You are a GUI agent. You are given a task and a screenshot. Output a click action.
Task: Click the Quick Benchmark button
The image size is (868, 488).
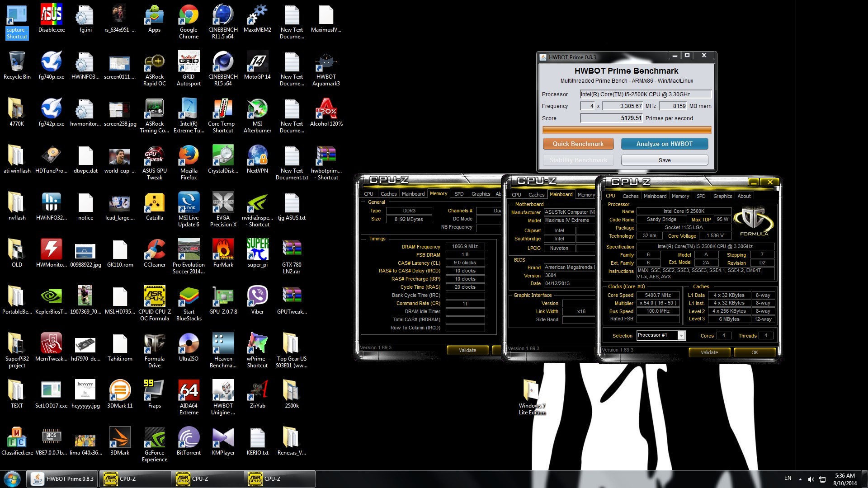[x=578, y=144]
